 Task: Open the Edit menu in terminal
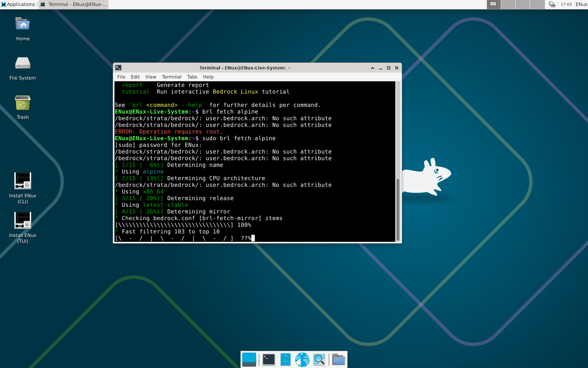click(x=135, y=77)
